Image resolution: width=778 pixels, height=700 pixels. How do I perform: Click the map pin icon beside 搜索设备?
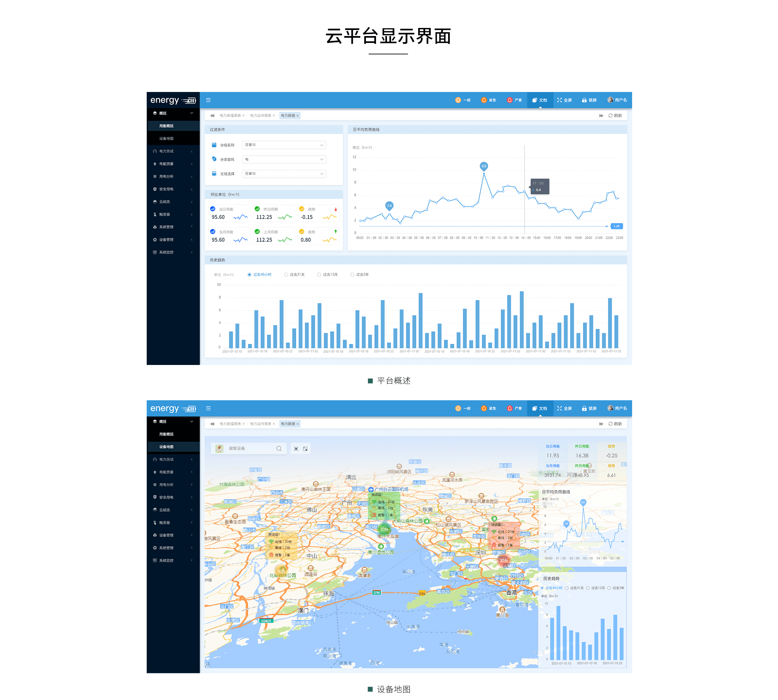pyautogui.click(x=219, y=448)
